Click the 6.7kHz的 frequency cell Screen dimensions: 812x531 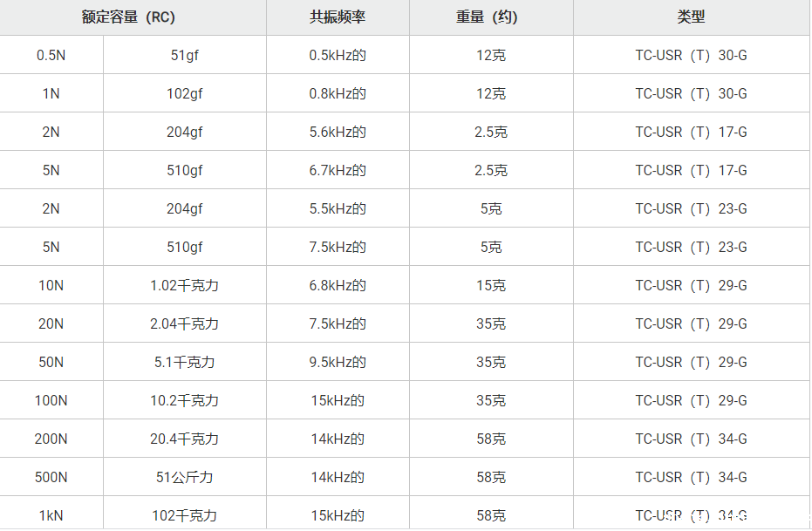[338, 170]
